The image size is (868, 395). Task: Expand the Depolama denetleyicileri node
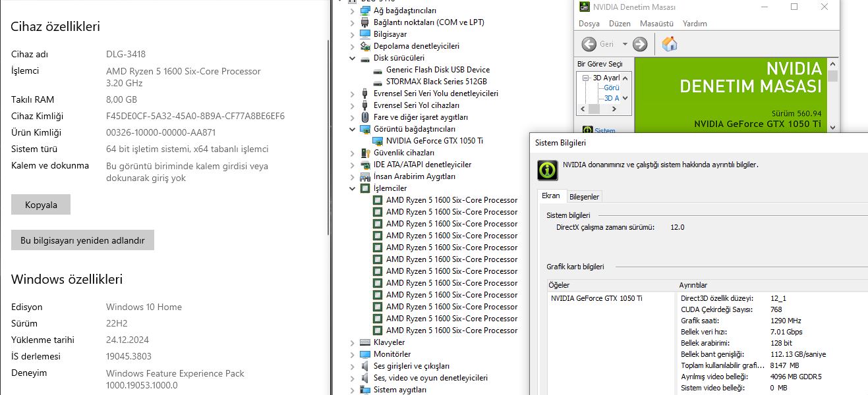[353, 46]
